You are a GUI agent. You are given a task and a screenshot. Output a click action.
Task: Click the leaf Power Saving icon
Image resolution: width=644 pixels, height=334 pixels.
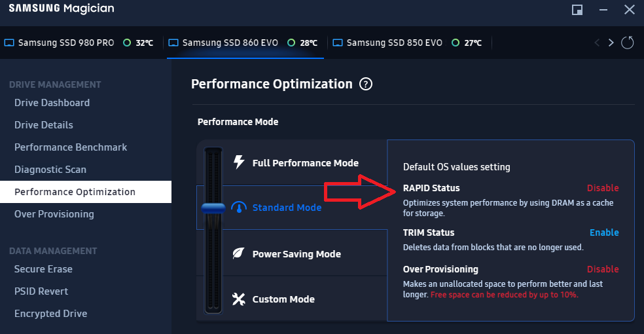[238, 253]
